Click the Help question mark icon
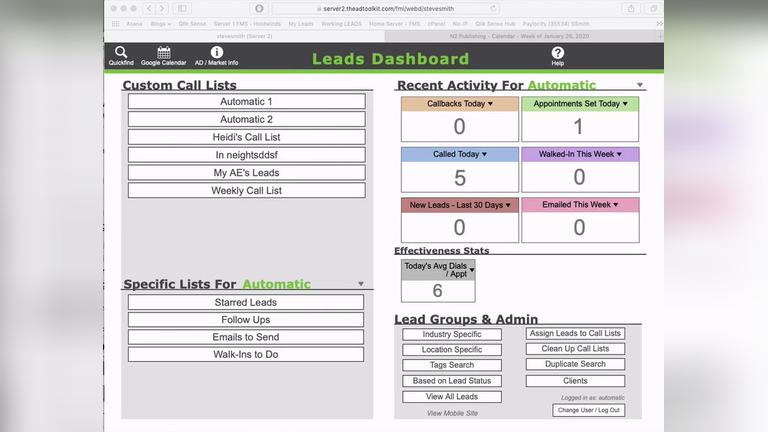Image resolution: width=768 pixels, height=432 pixels. click(557, 55)
